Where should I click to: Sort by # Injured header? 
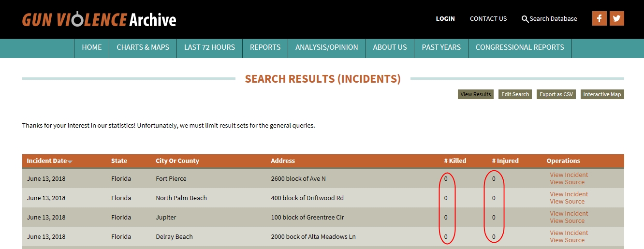click(x=505, y=161)
